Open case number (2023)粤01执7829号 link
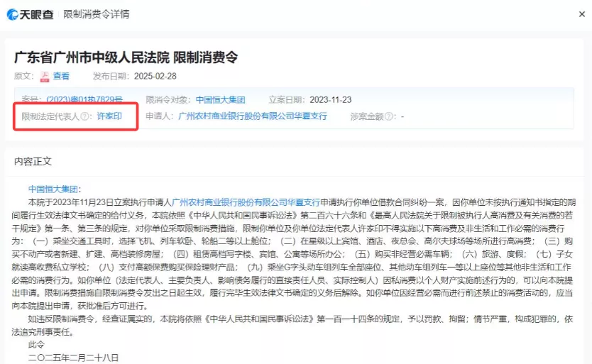 (84, 100)
